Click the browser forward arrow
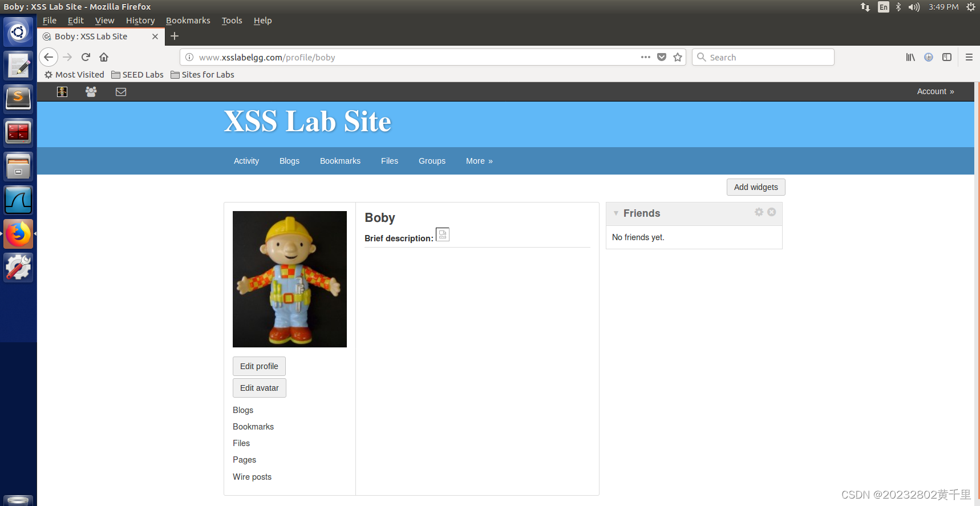 [67, 57]
